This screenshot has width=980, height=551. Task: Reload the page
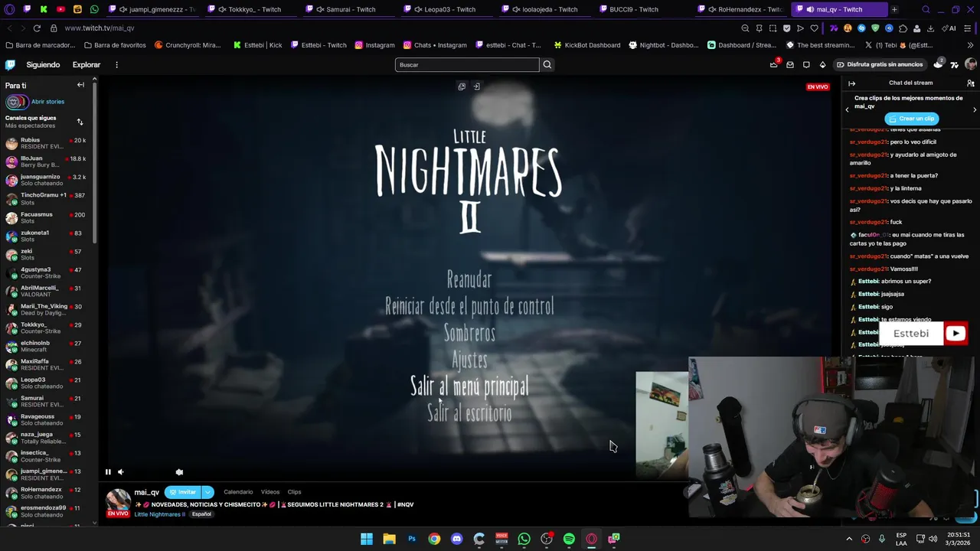click(x=36, y=28)
